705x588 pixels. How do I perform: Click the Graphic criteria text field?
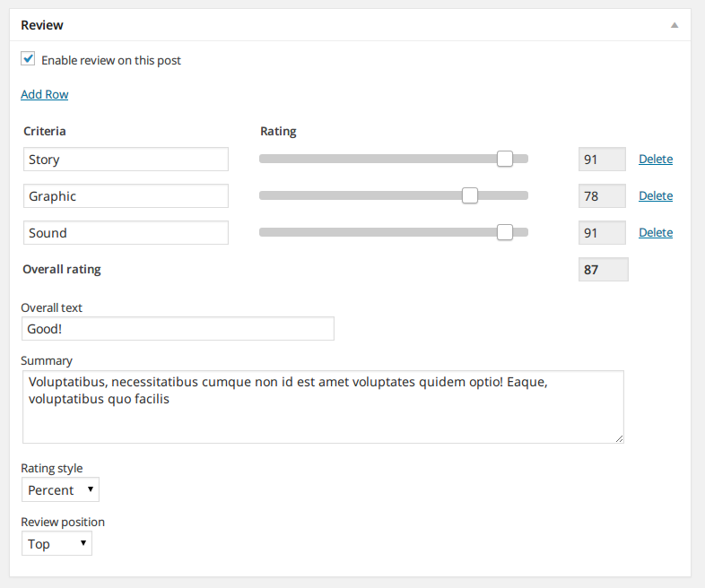coord(126,196)
